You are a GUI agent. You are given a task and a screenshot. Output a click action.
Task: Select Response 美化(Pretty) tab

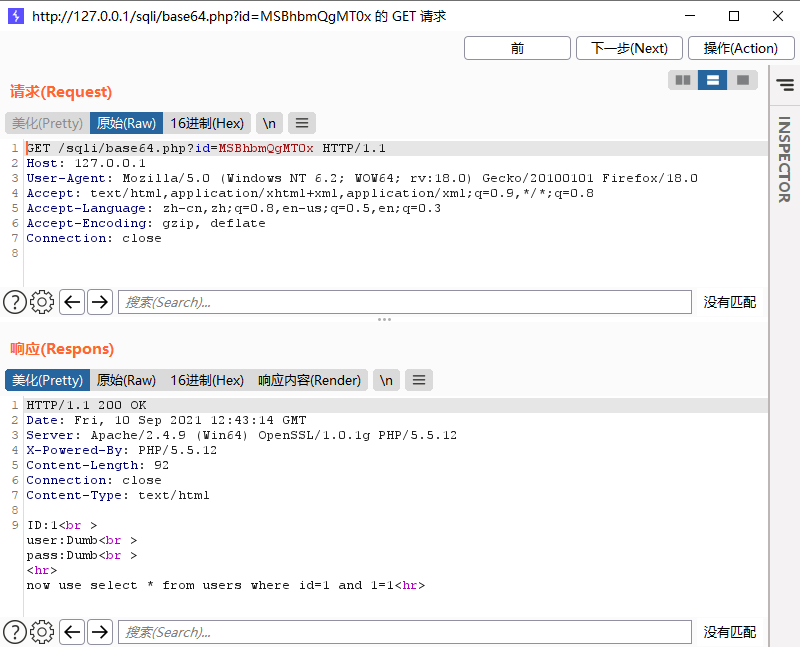pos(47,380)
